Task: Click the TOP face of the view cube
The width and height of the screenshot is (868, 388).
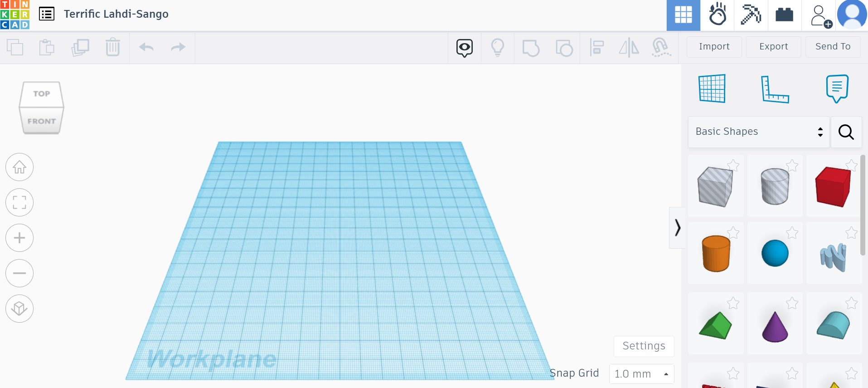Action: [x=41, y=94]
